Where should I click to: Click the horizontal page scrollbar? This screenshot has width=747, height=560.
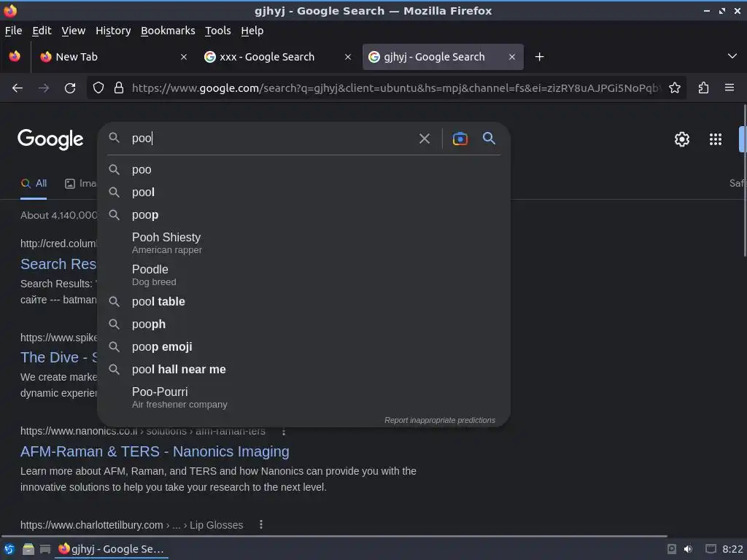coord(333,536)
